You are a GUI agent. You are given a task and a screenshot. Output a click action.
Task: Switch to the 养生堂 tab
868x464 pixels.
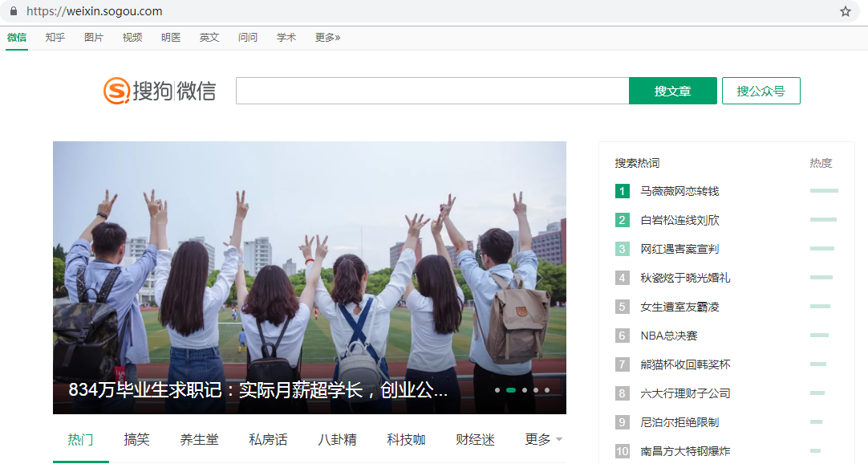click(x=199, y=440)
